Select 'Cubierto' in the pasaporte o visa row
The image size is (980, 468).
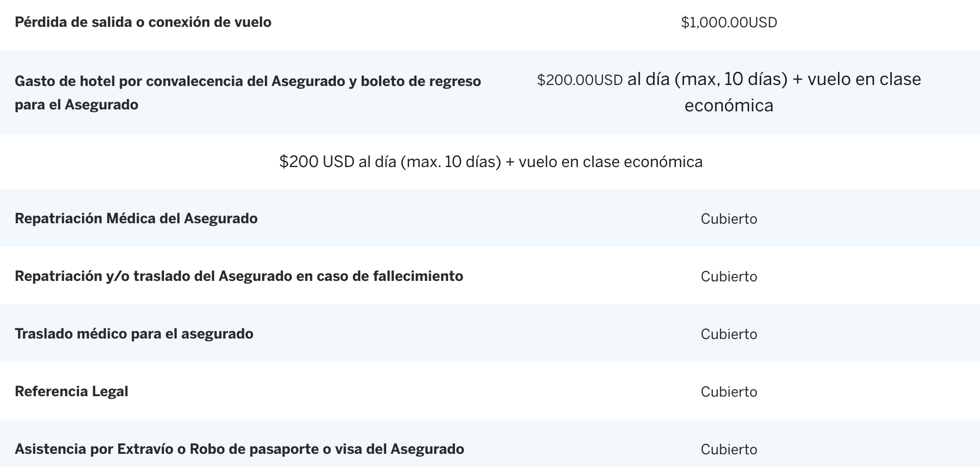tap(729, 449)
